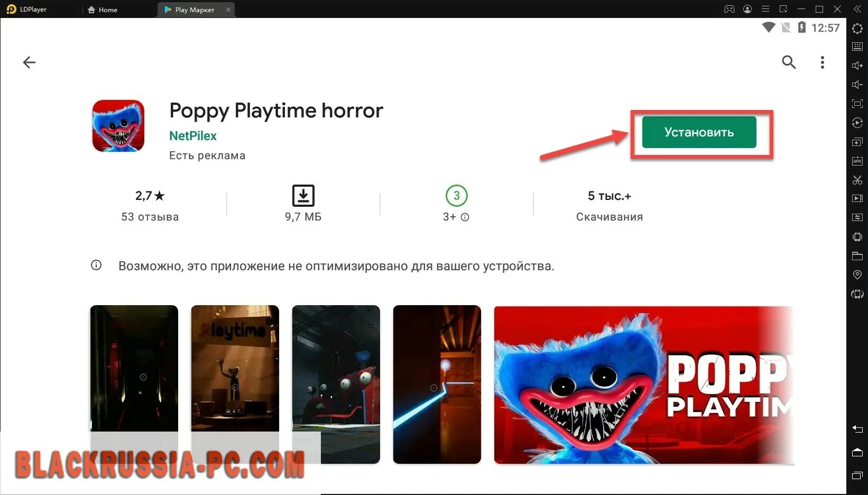
Task: Go back with the Play Store arrow
Action: pyautogui.click(x=29, y=62)
